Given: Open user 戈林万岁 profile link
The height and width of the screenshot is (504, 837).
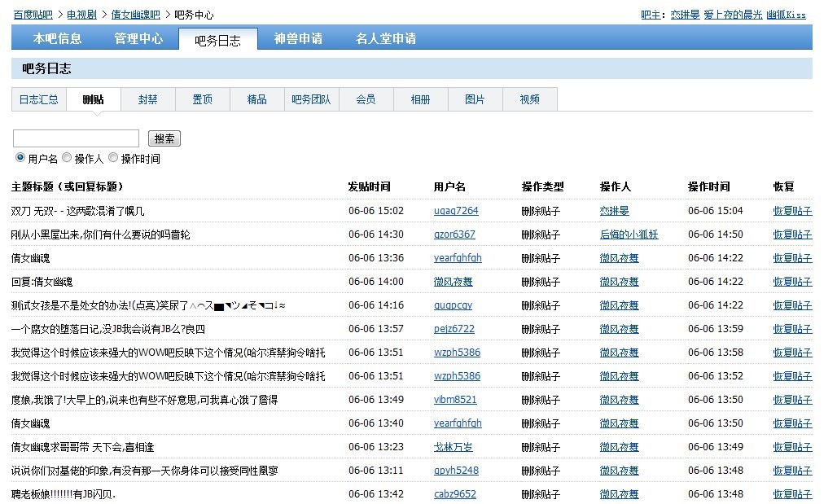Looking at the screenshot, I should (454, 447).
